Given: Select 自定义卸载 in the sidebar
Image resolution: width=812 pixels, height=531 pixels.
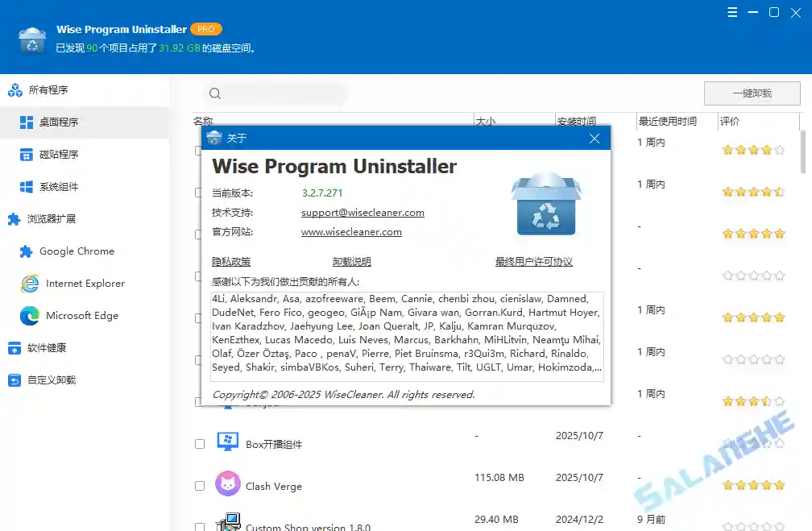Looking at the screenshot, I should coord(47,380).
